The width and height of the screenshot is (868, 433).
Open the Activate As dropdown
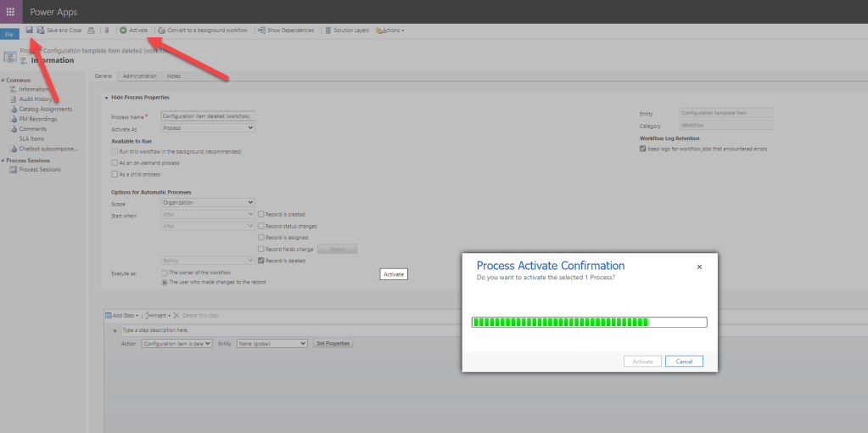coord(208,128)
